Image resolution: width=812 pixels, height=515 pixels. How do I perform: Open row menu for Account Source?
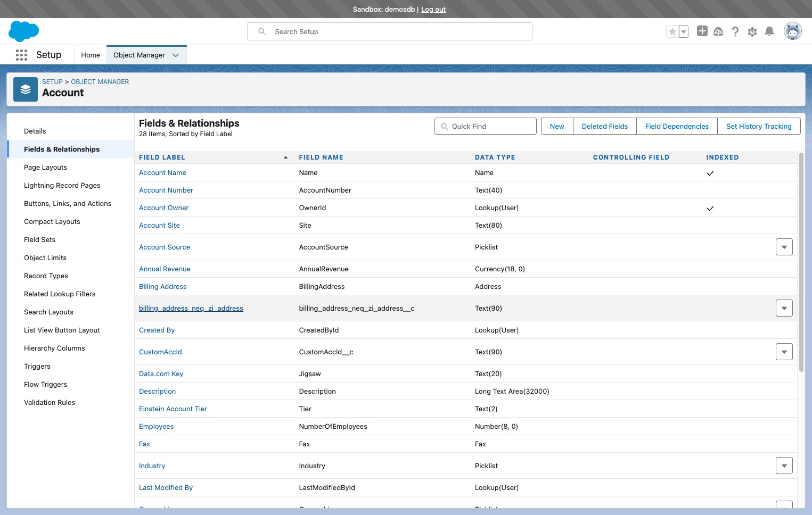(784, 247)
